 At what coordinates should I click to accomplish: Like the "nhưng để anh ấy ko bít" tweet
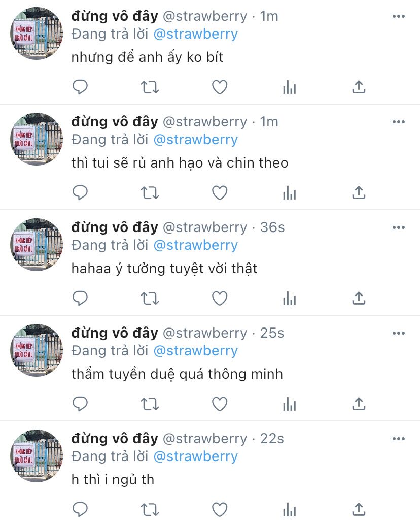(x=220, y=87)
